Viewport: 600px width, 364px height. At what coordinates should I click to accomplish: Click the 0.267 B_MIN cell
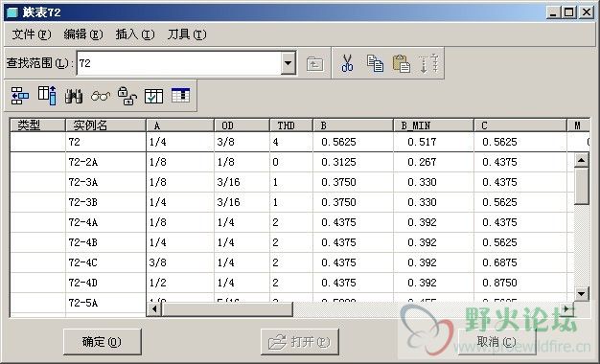point(433,162)
